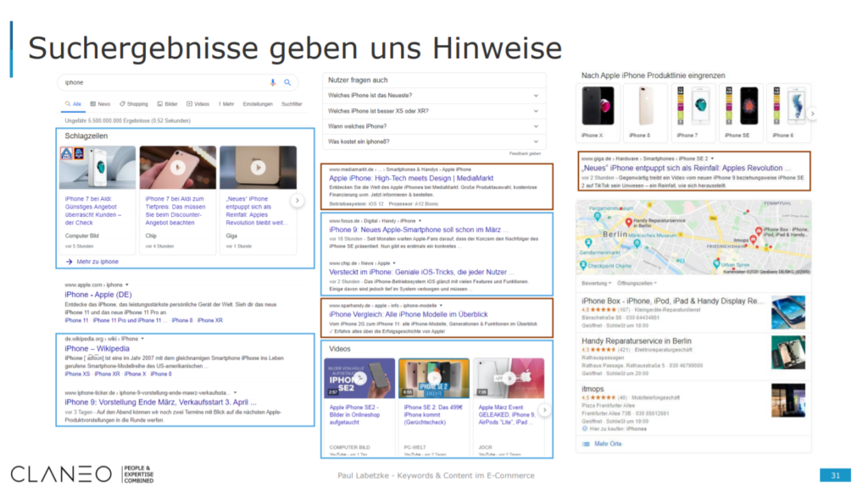The width and height of the screenshot is (868, 487).
Task: Open Apple iPhone High-Tech meets Design MediaMarkt
Action: [411, 178]
